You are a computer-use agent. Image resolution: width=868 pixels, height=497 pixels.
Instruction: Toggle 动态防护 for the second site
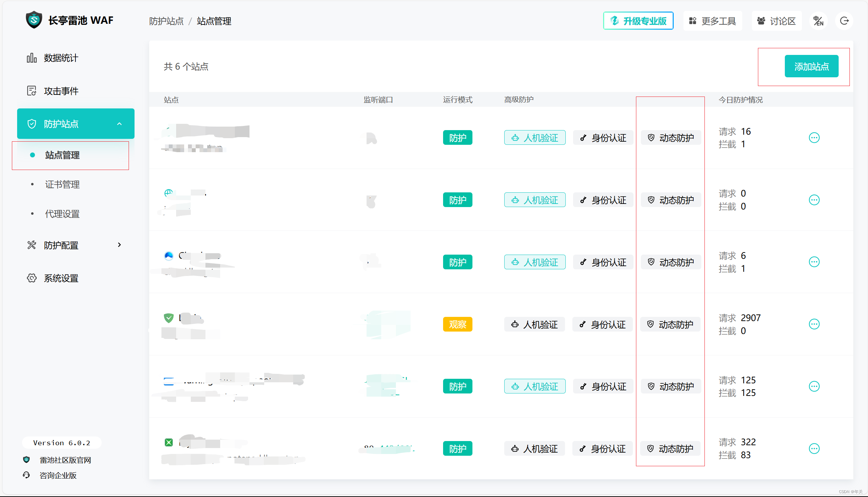(671, 200)
